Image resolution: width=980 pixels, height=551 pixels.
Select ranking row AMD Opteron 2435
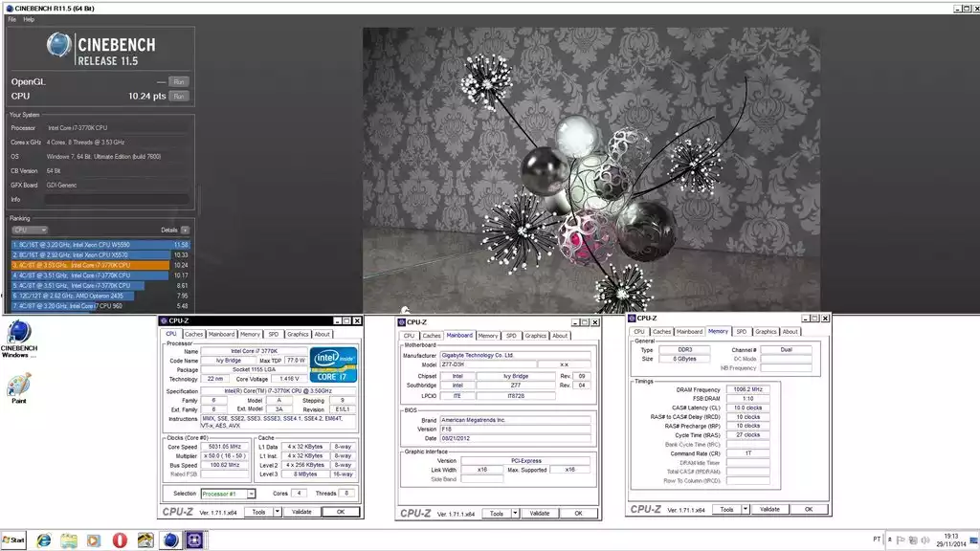click(x=100, y=296)
